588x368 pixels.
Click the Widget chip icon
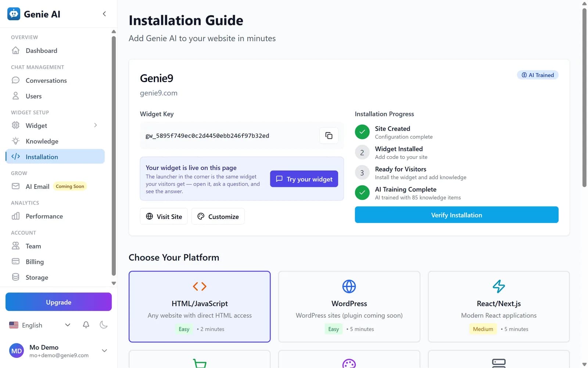point(15,125)
